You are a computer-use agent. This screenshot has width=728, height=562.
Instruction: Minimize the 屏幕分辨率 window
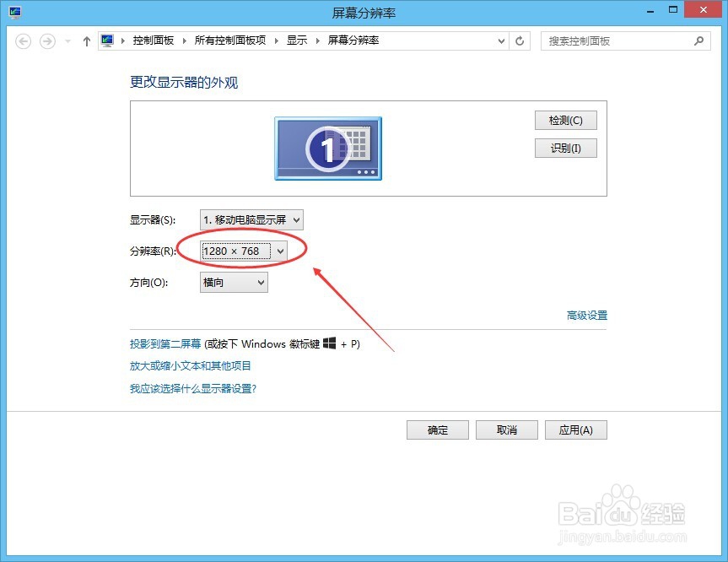[650, 11]
